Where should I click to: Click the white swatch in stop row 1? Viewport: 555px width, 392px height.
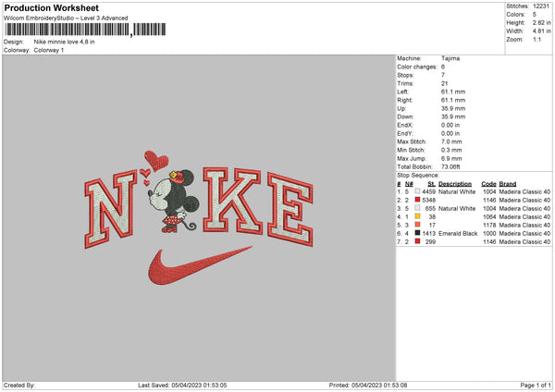point(418,191)
